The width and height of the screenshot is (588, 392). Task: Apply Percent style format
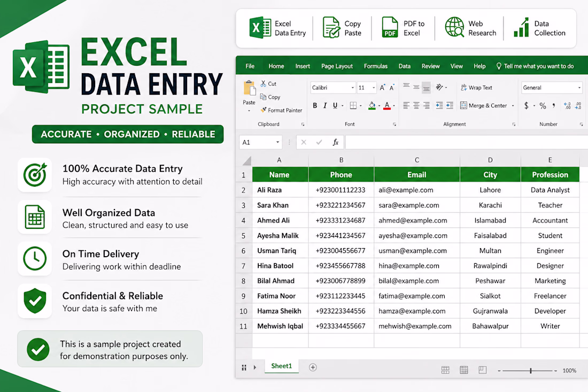(543, 105)
